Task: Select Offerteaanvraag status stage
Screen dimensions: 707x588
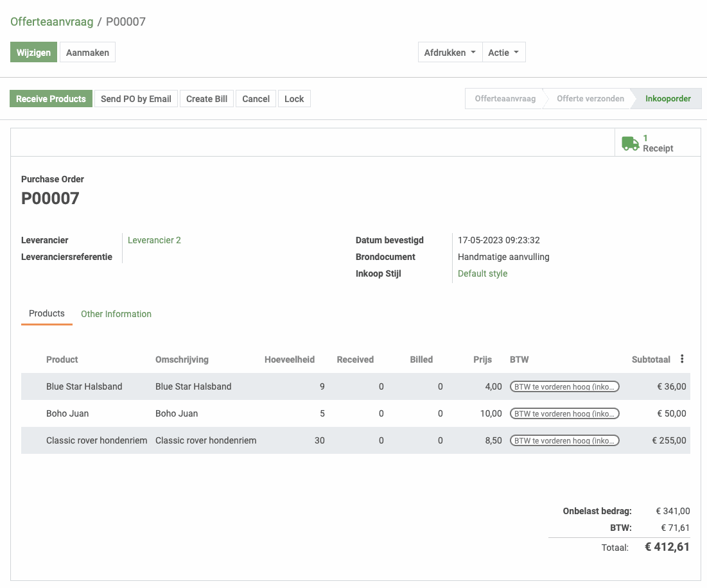Action: coord(505,99)
